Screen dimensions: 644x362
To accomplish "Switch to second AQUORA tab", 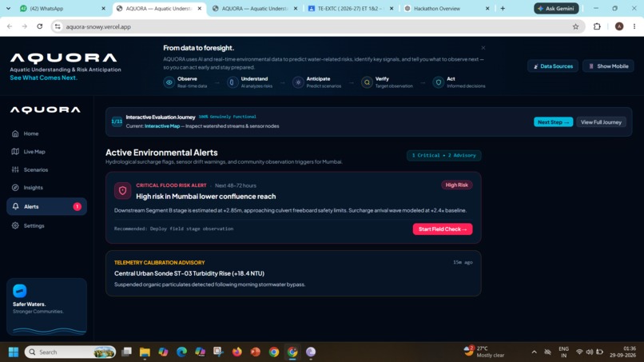I will click(x=255, y=8).
